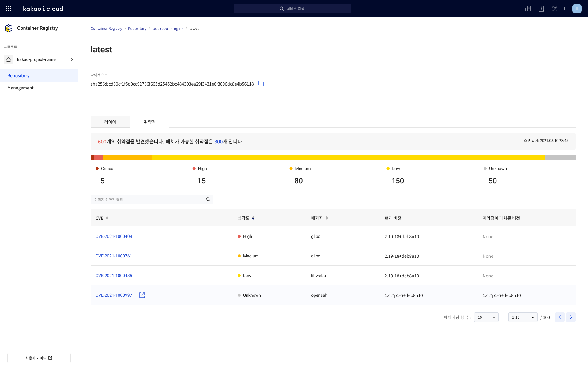Open the 1-10 page range dropdown

tap(523, 317)
